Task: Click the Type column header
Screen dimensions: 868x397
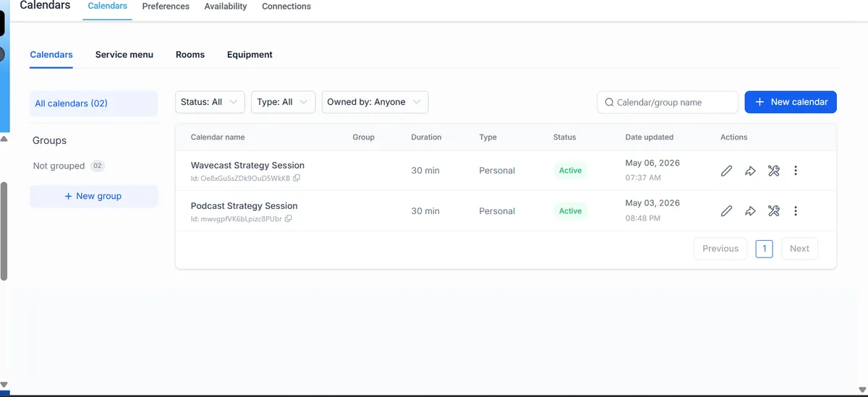Action: (488, 137)
